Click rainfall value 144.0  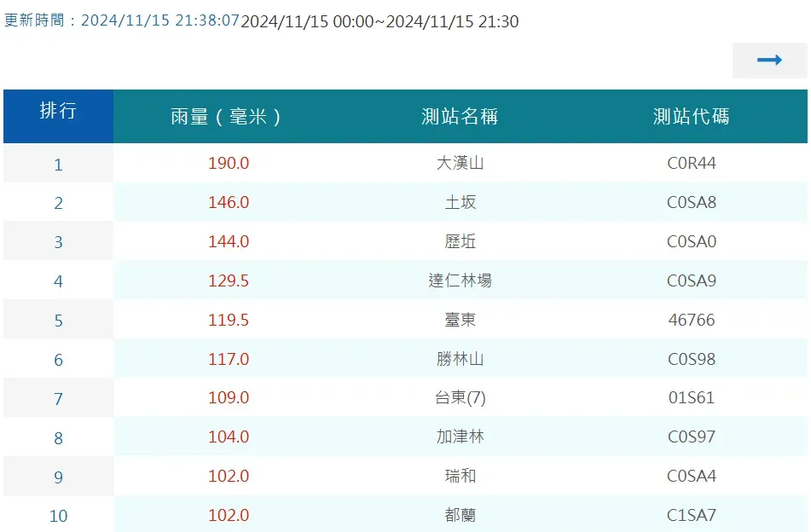point(229,241)
